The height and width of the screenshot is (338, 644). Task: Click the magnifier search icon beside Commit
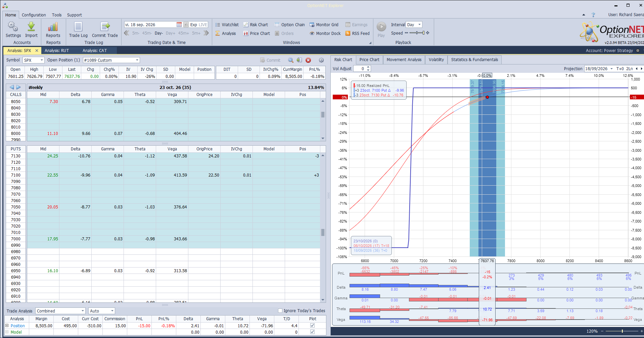(x=291, y=60)
